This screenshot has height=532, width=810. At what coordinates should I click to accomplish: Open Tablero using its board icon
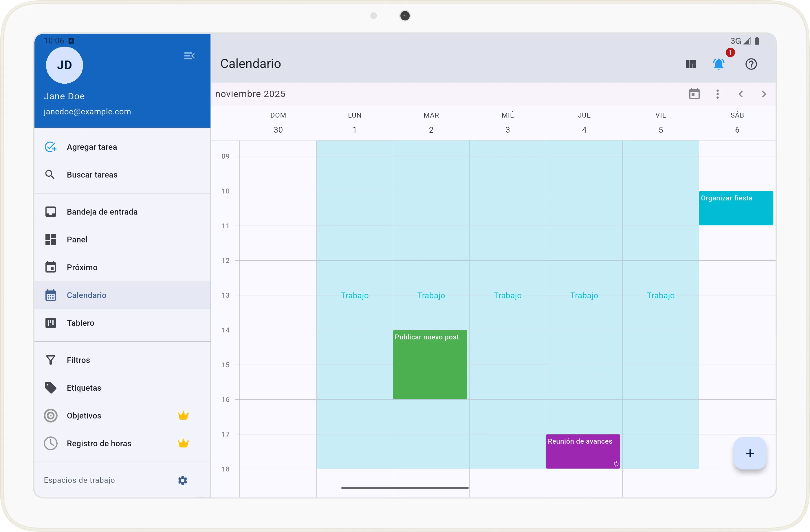[x=50, y=323]
